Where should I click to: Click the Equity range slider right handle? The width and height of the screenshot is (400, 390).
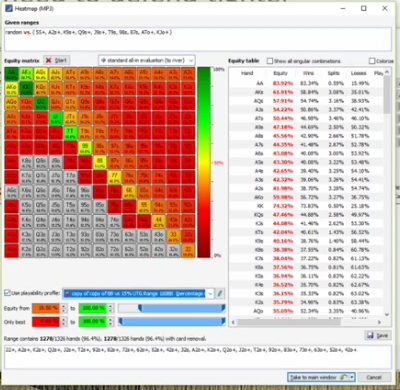(x=223, y=308)
